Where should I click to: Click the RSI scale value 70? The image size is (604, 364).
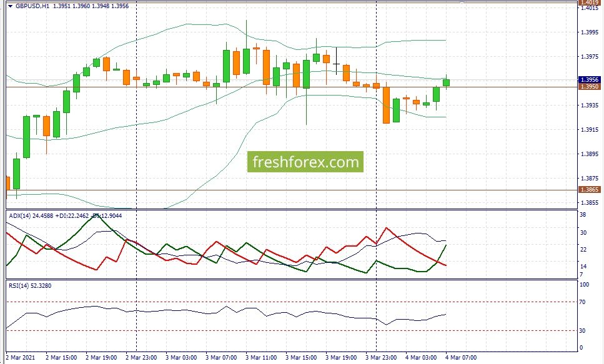tap(583, 302)
